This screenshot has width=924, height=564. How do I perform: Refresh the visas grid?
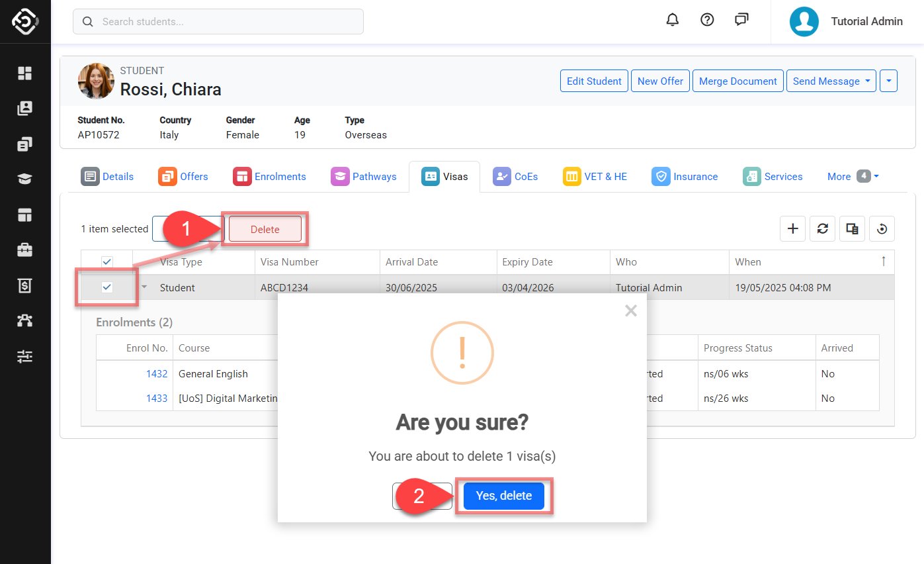(x=822, y=229)
